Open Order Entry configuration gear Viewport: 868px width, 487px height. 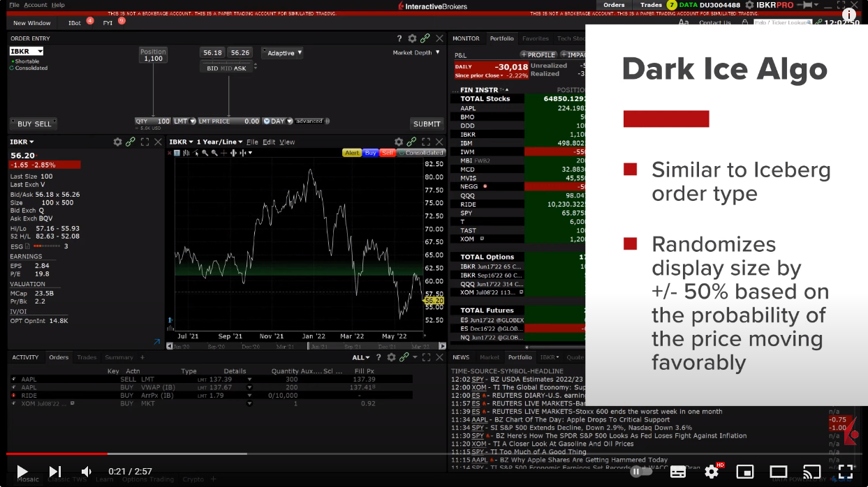(412, 38)
